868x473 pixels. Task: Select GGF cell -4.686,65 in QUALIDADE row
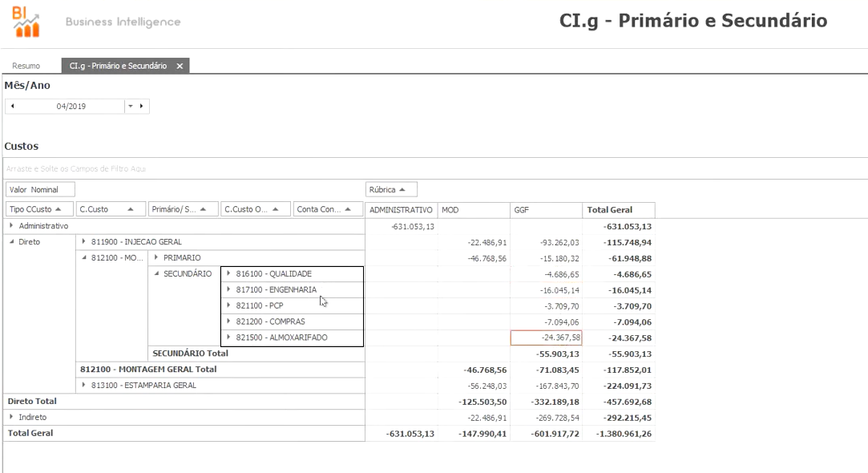[547, 274]
